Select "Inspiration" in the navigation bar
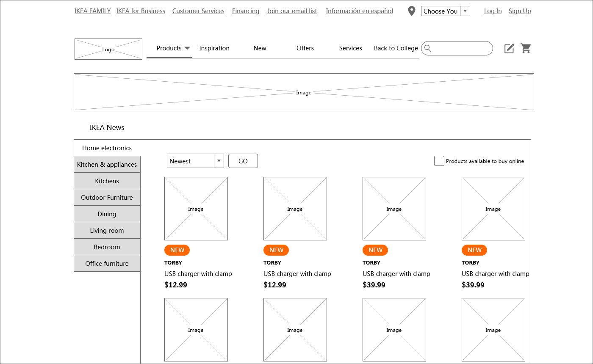The height and width of the screenshot is (364, 593). pos(214,48)
